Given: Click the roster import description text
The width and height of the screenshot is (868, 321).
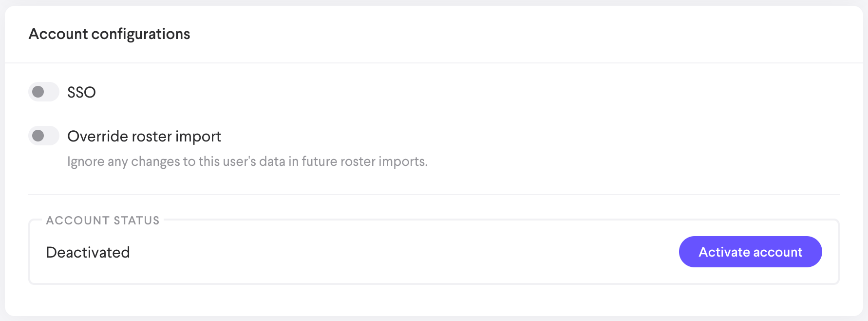Looking at the screenshot, I should [x=247, y=161].
